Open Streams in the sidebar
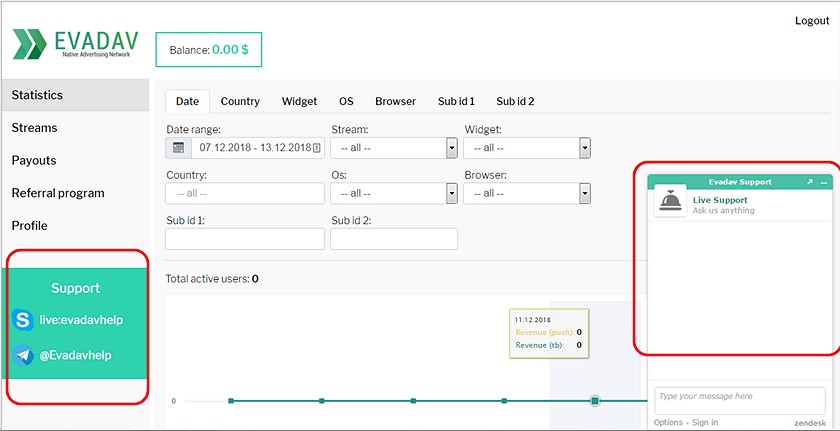This screenshot has height=431, width=840. [75, 128]
